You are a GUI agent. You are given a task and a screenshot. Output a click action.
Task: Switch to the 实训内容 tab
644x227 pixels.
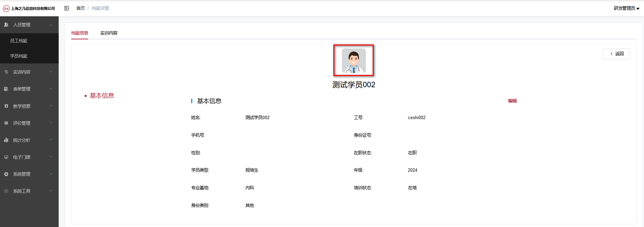click(109, 33)
